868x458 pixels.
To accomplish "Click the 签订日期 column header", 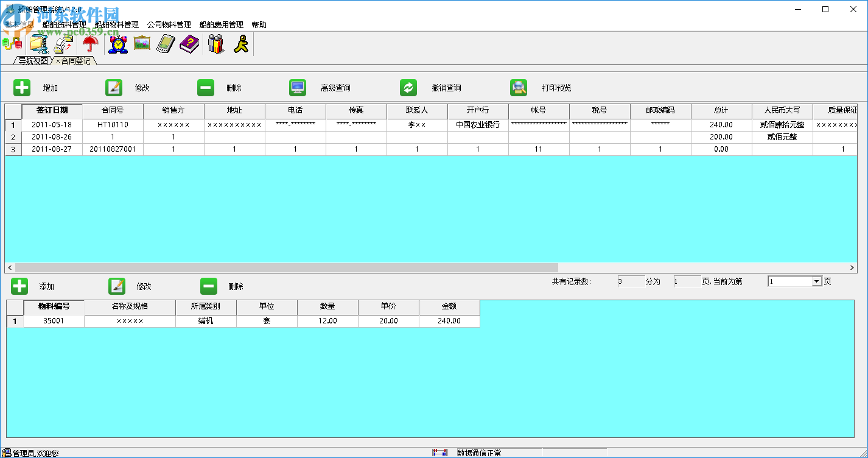I will click(52, 111).
